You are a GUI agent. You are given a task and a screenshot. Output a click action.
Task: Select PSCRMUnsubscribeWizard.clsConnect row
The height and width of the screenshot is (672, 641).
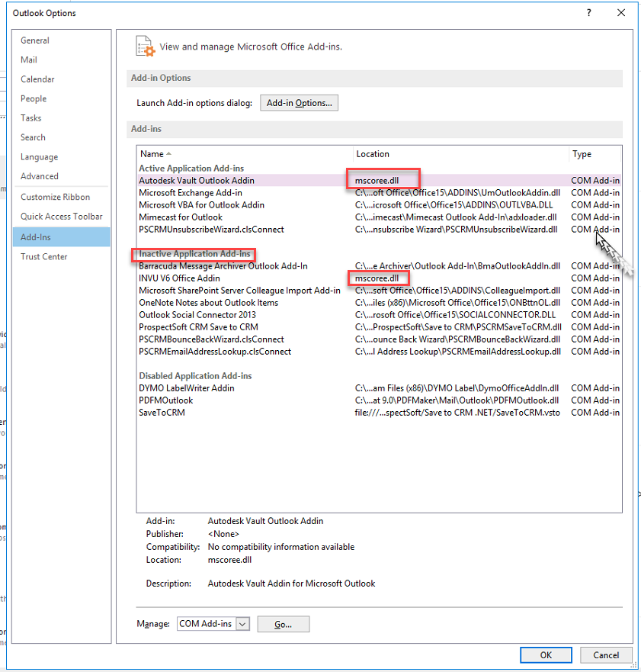pos(379,230)
